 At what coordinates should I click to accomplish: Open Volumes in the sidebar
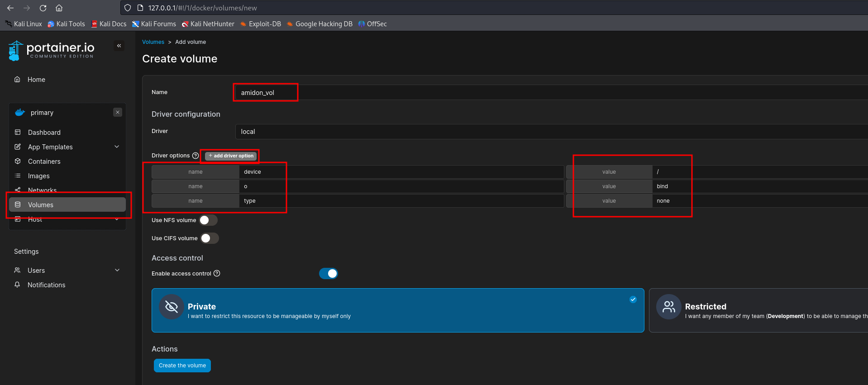pyautogui.click(x=67, y=204)
